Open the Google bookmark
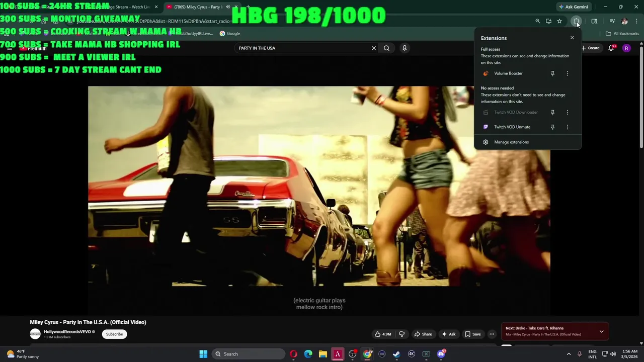Screen dimensions: 644x362 coord(230,34)
